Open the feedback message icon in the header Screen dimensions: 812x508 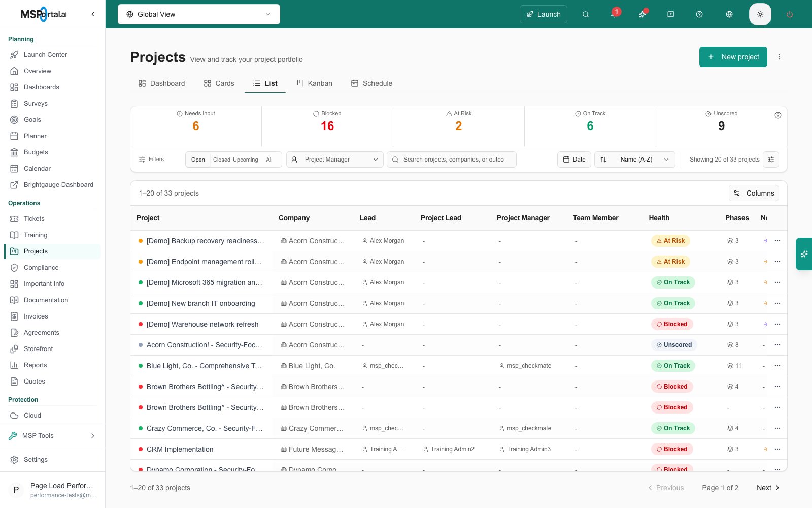pos(671,14)
